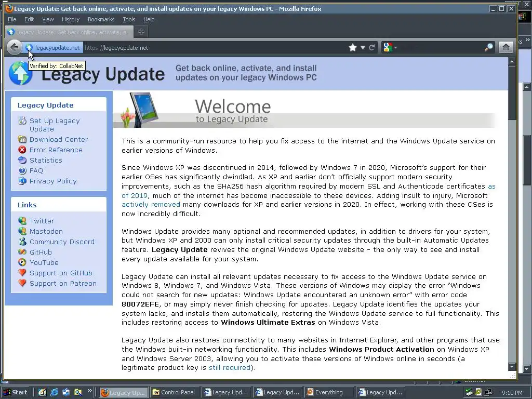The width and height of the screenshot is (532, 399).
Task: Click the Google search input box
Action: (441, 47)
